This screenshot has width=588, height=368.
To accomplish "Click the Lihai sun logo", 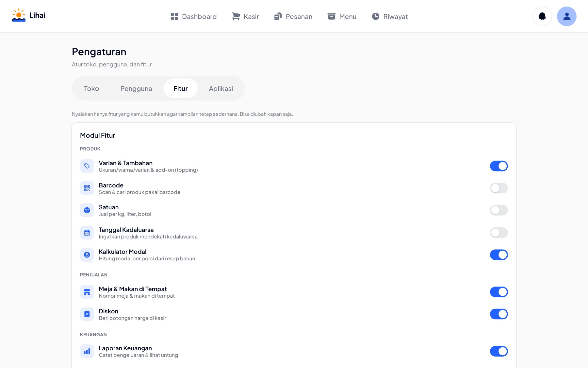I will tap(19, 15).
